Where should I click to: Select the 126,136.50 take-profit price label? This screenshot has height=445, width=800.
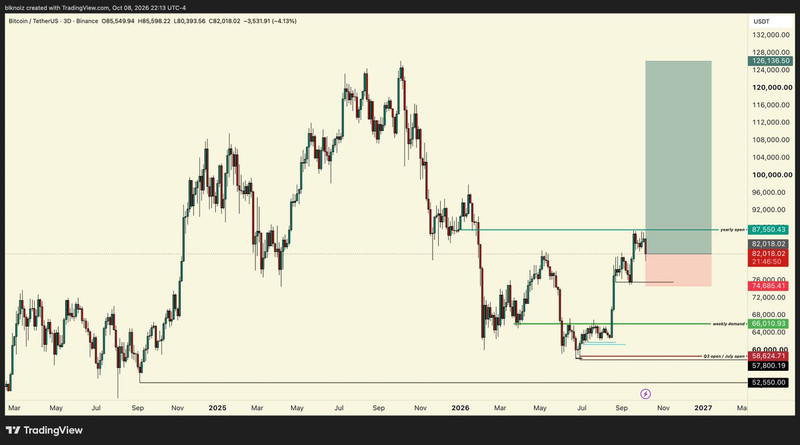pos(770,61)
